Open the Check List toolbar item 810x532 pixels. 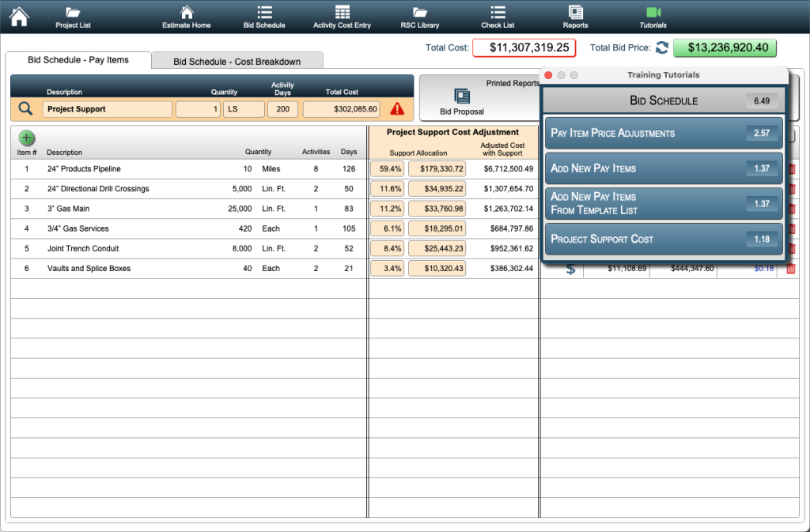[498, 17]
